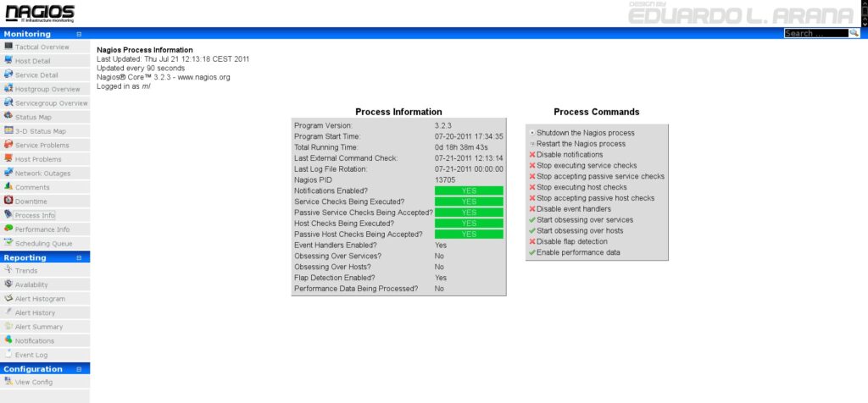
Task: Stop executing host checks
Action: point(581,187)
